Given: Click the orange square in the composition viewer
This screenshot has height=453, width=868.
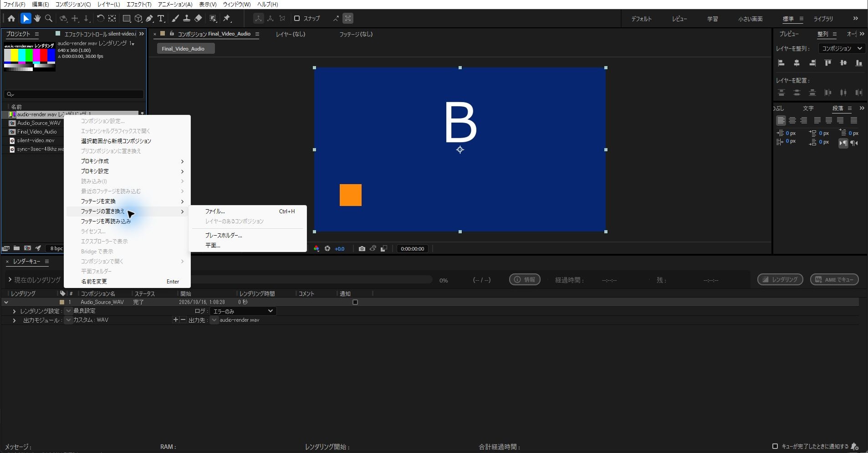Looking at the screenshot, I should (351, 195).
